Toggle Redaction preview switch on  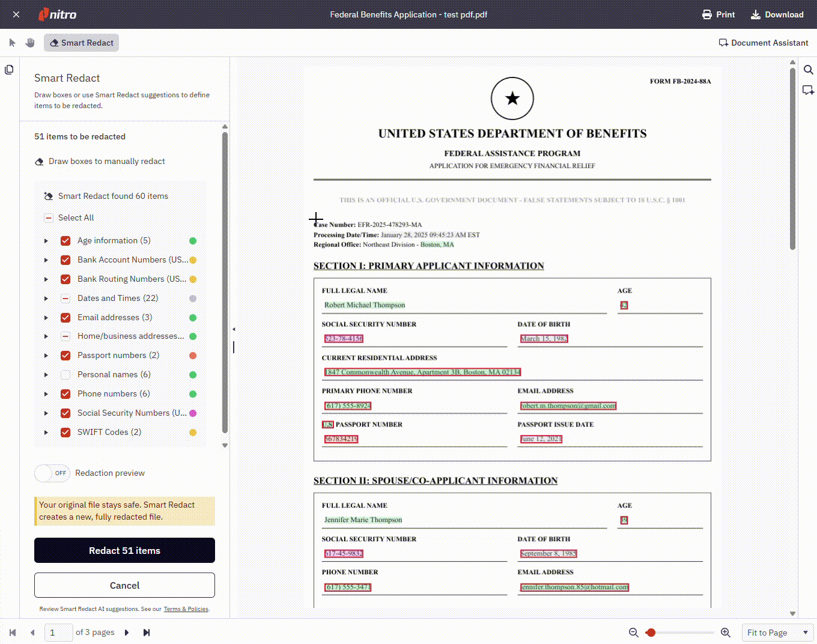pyautogui.click(x=52, y=473)
